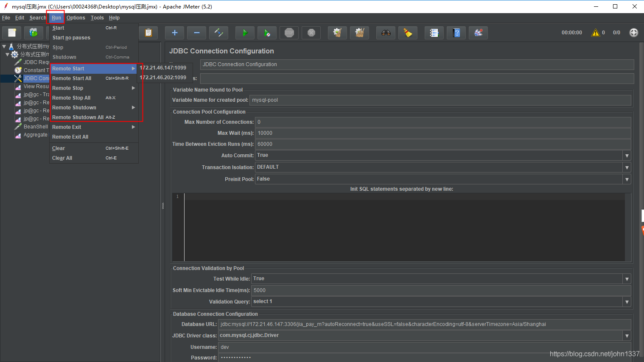Open the Function Helper notebook icon
The width and height of the screenshot is (644, 362).
[x=434, y=33]
